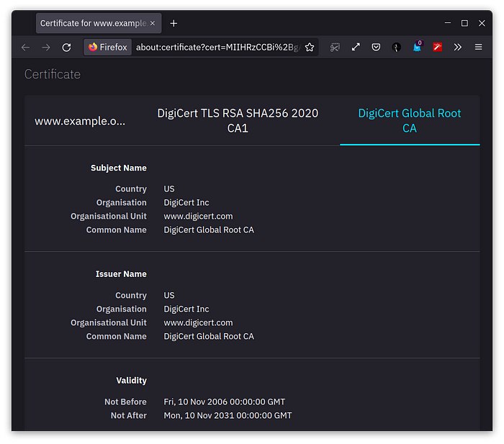Click the Issuer Name section heading
This screenshot has height=444, width=504.
pos(121,274)
